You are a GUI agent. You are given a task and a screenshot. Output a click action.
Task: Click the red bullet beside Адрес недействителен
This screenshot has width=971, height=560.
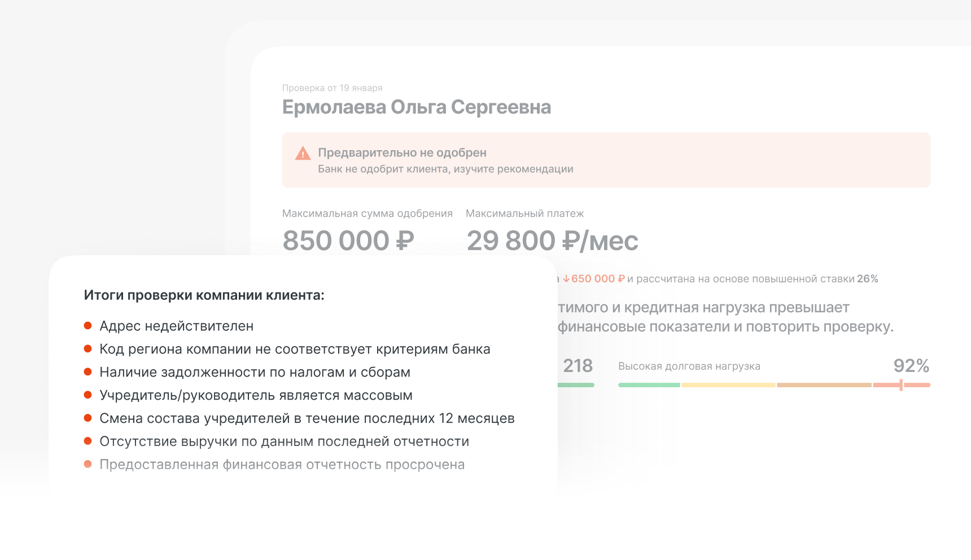click(88, 326)
